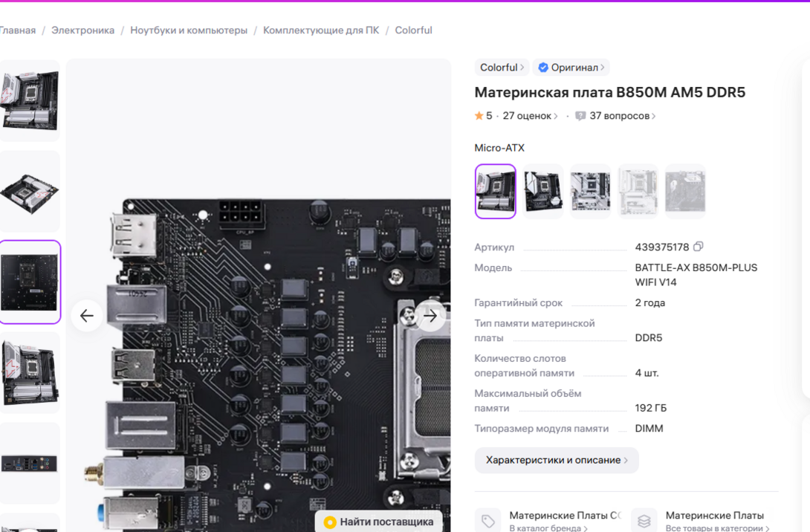810x532 pixels.
Task: Click the all-category stack icon
Action: 644,521
